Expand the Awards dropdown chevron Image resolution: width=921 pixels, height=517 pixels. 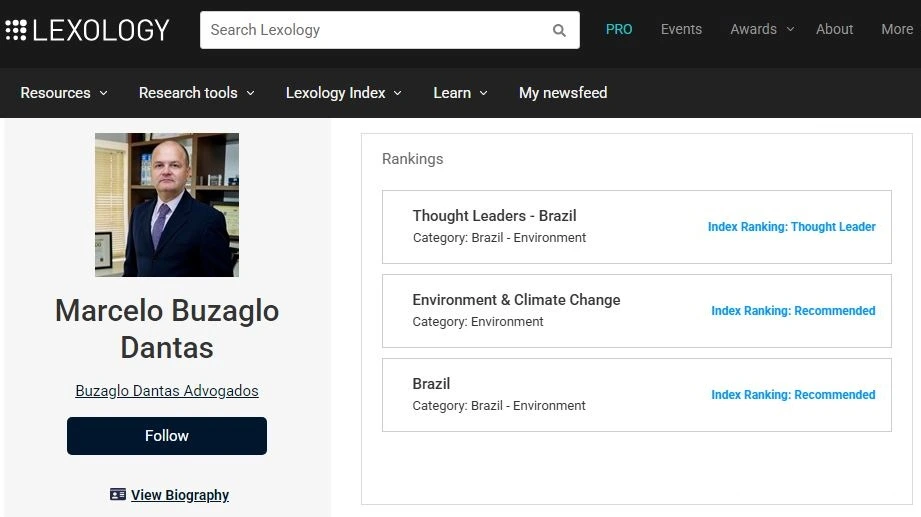[x=791, y=29]
